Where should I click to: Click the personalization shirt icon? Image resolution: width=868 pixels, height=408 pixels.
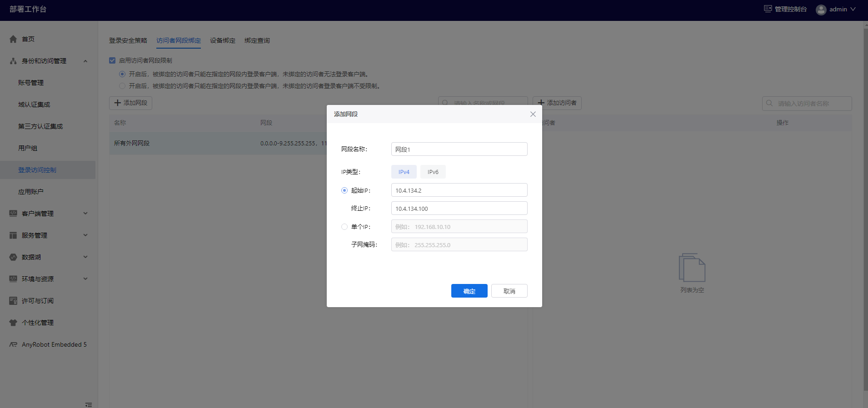[13, 323]
